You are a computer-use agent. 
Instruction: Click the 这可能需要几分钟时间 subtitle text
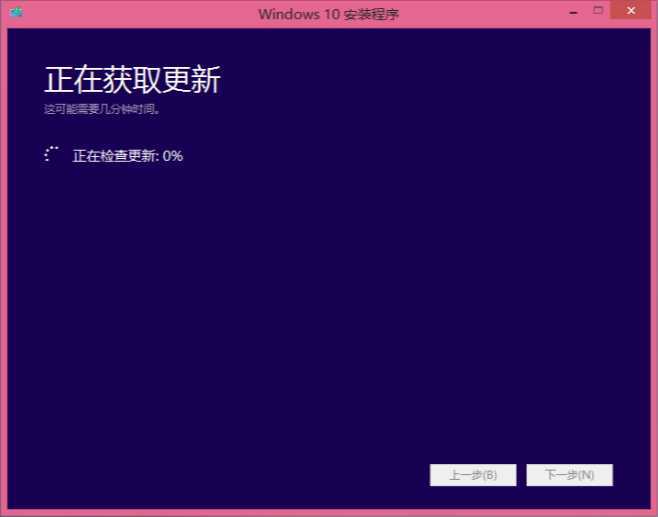click(x=102, y=110)
